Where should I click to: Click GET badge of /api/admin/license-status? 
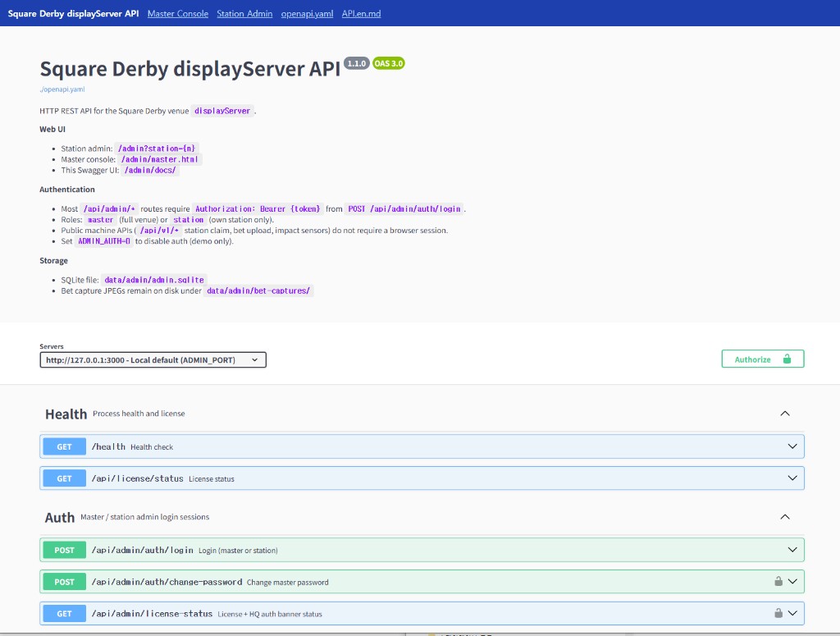(64, 614)
